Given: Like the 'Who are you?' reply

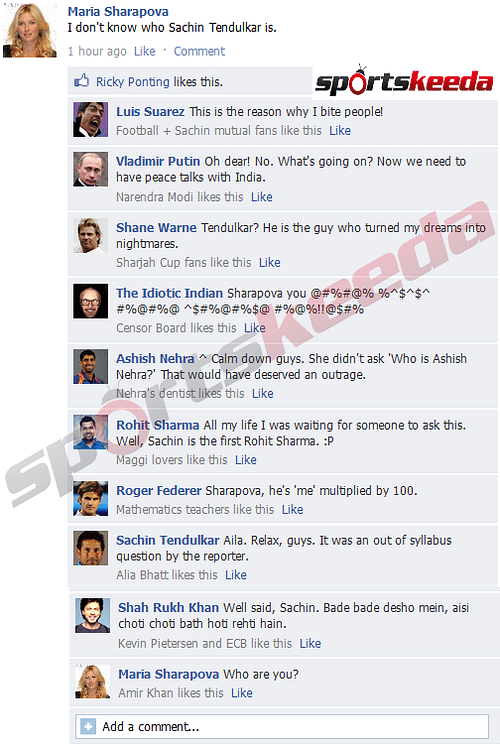Looking at the screenshot, I should tap(241, 693).
